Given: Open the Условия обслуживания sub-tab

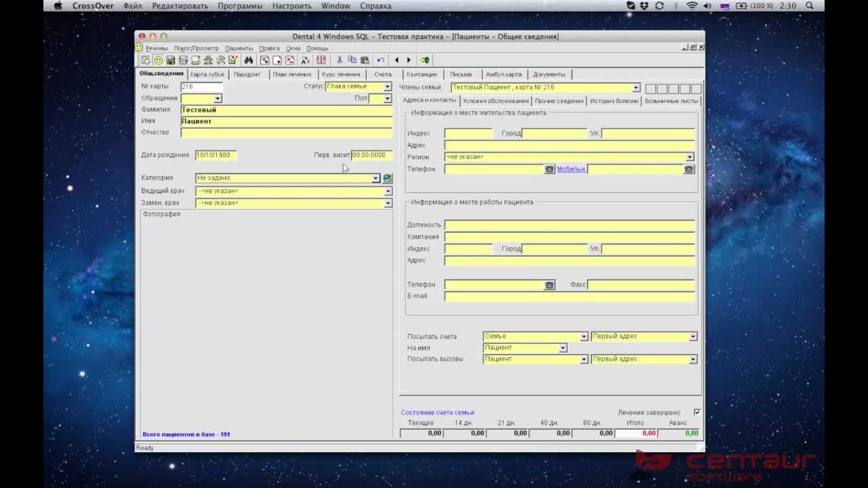Looking at the screenshot, I should (495, 101).
